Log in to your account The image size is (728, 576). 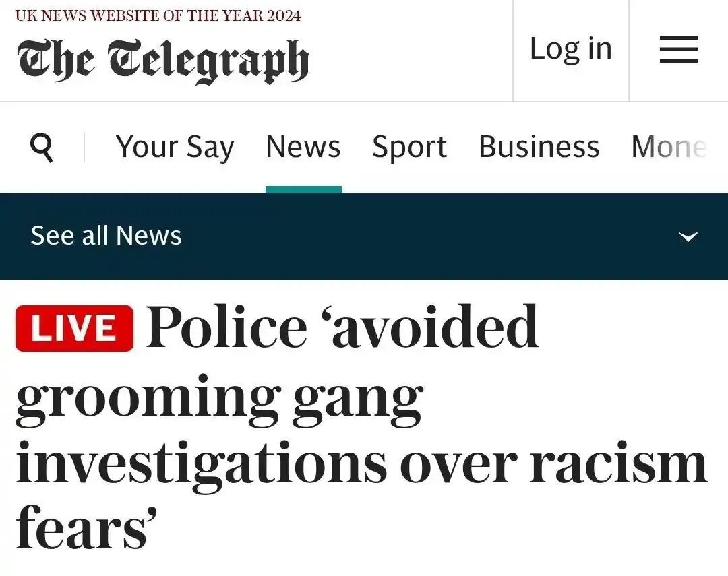[571, 49]
